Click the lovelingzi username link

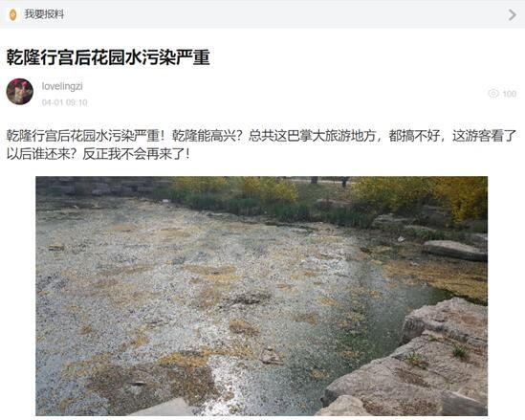point(62,86)
